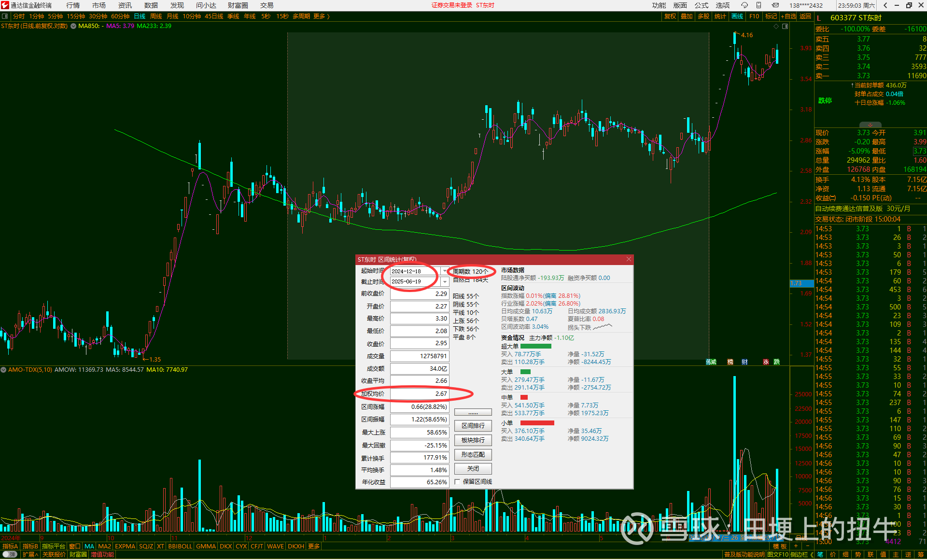927x560 pixels.
Task: Tick the 保留区间线 checkbox
Action: [457, 482]
